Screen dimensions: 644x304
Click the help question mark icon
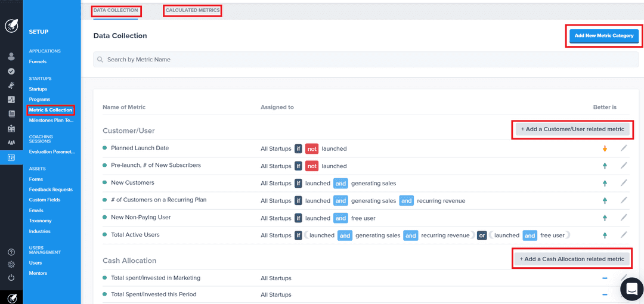(11, 252)
